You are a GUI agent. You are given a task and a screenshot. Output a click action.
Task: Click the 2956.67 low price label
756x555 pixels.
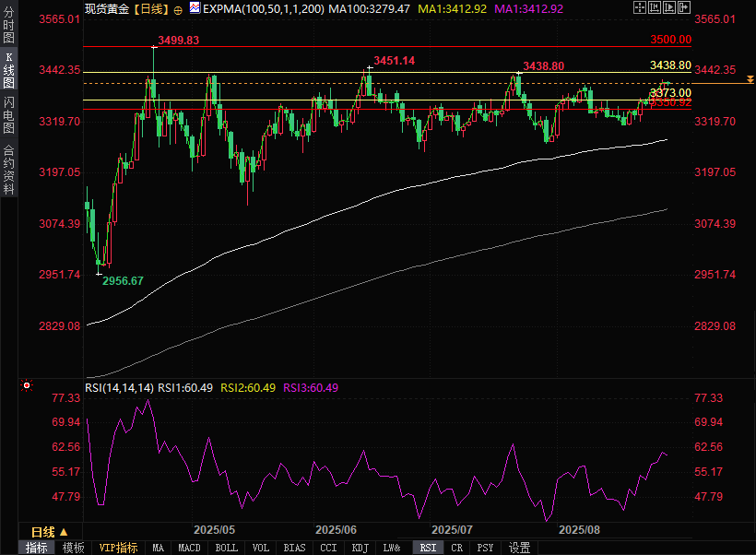[123, 280]
